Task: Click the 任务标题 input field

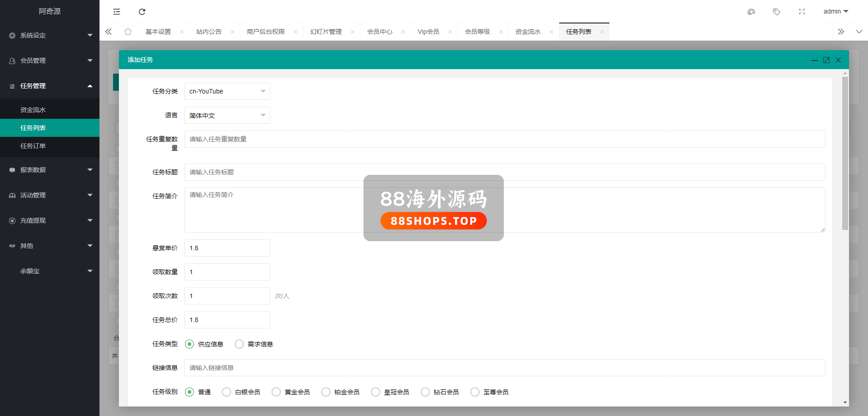Action: tap(505, 172)
